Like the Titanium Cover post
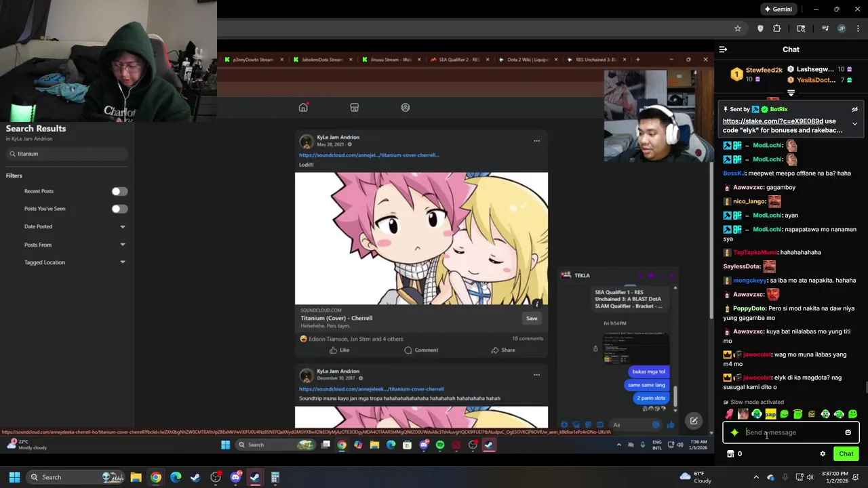868x488 pixels. pyautogui.click(x=339, y=350)
